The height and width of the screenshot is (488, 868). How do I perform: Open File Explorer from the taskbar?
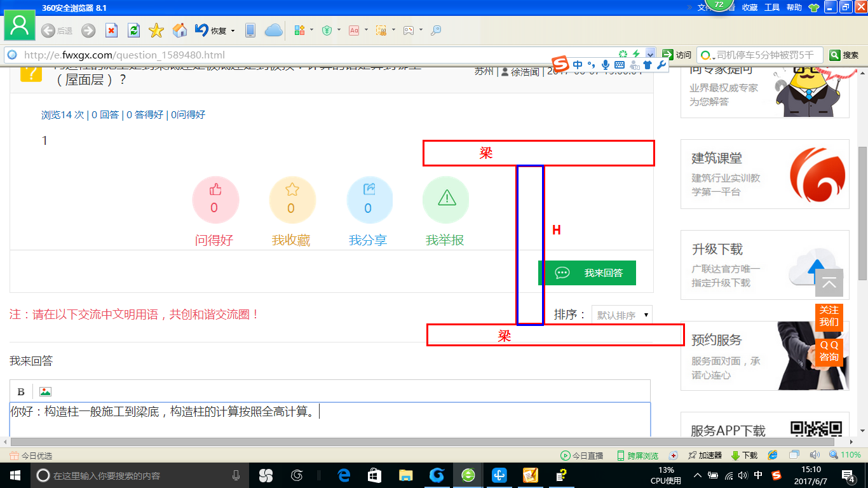point(406,475)
